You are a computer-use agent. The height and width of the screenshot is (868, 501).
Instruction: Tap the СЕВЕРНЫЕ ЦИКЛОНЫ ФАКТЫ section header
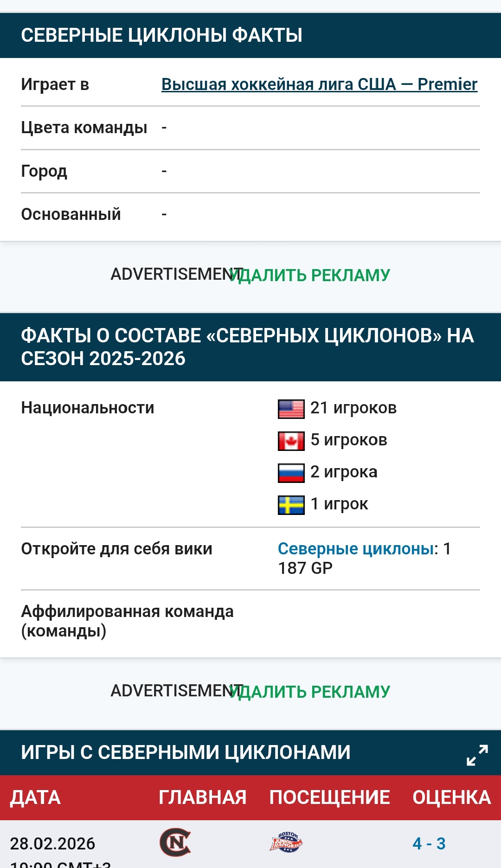pos(161,35)
